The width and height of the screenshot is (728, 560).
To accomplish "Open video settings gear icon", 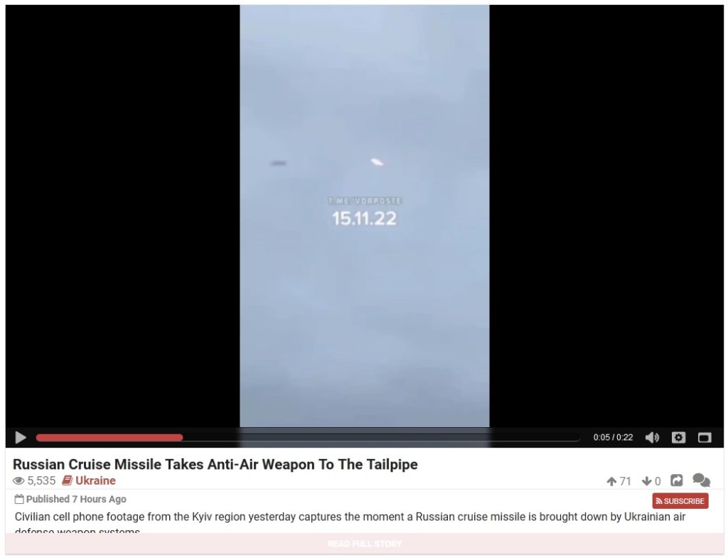I will coord(679,438).
